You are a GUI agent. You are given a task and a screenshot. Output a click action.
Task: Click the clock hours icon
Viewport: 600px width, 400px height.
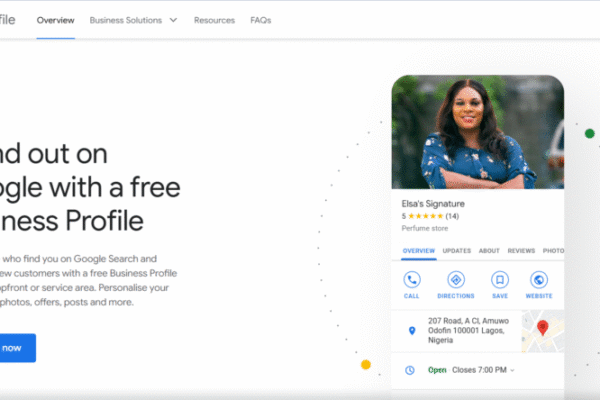(410, 370)
